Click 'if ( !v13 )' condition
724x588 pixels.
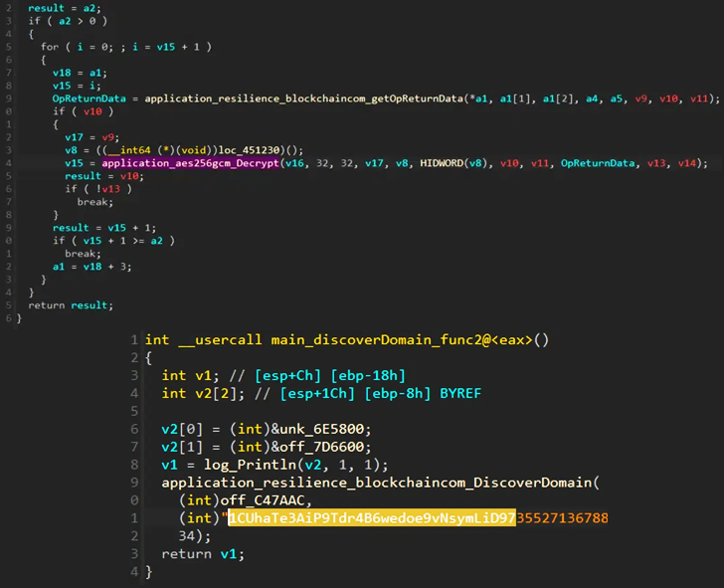97,189
